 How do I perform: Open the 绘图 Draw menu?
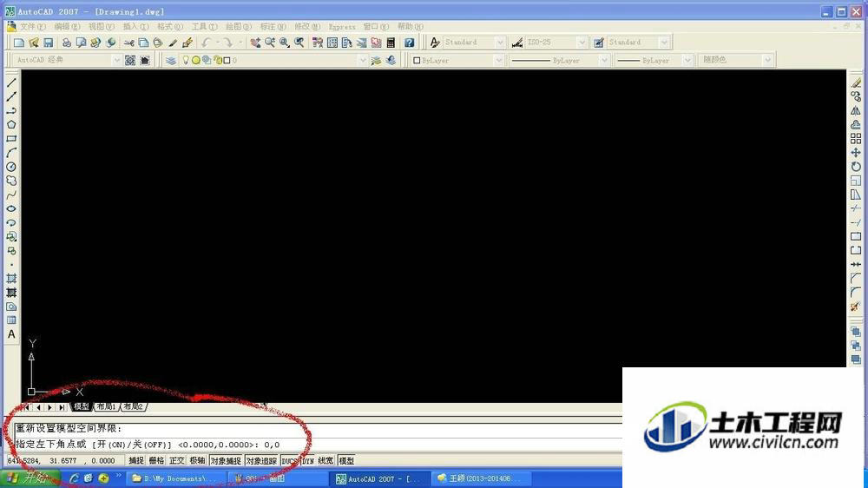click(239, 27)
